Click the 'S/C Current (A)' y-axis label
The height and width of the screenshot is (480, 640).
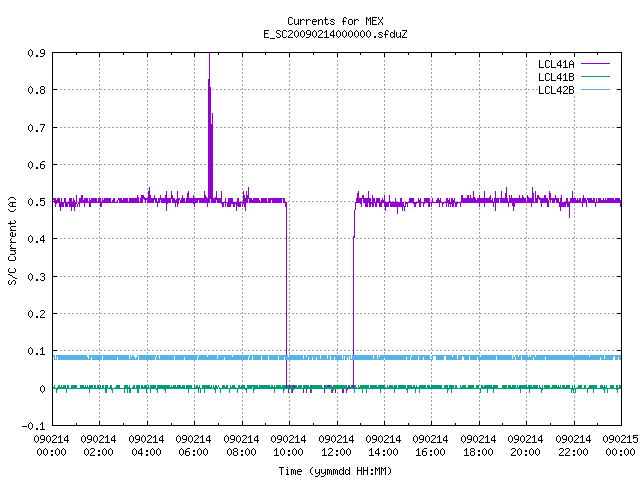pos(12,240)
